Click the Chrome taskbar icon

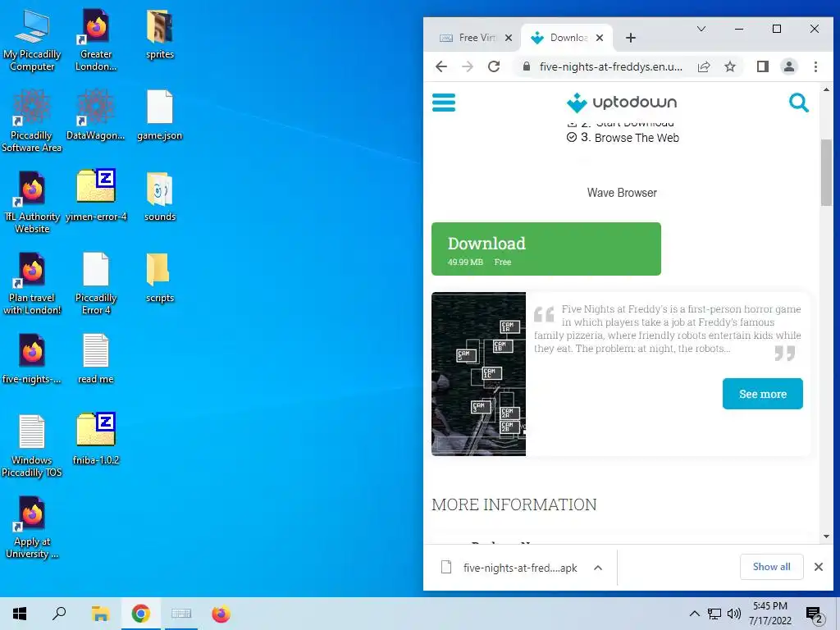(140, 614)
